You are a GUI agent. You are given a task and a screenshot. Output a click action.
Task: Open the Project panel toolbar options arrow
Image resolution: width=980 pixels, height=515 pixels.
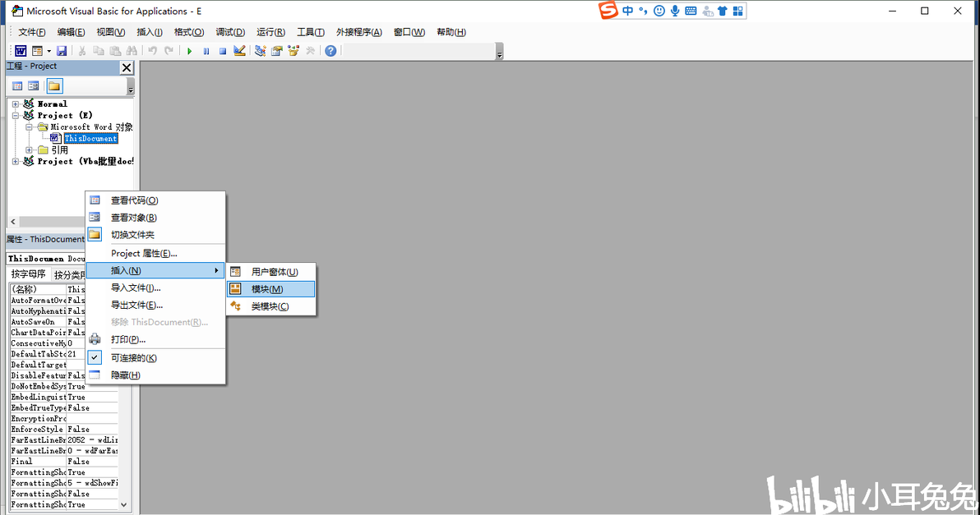(x=131, y=87)
